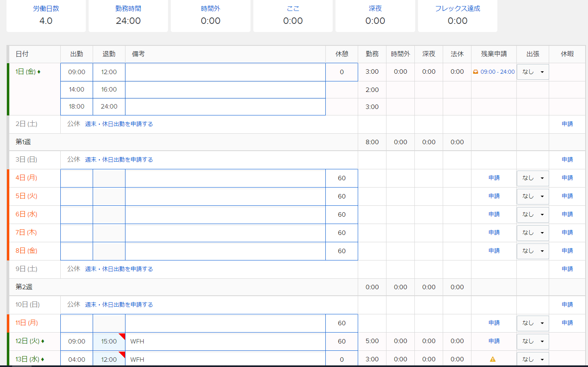Click the 休暇 申請 link for 10日 (日)
588x367 pixels.
click(x=567, y=305)
